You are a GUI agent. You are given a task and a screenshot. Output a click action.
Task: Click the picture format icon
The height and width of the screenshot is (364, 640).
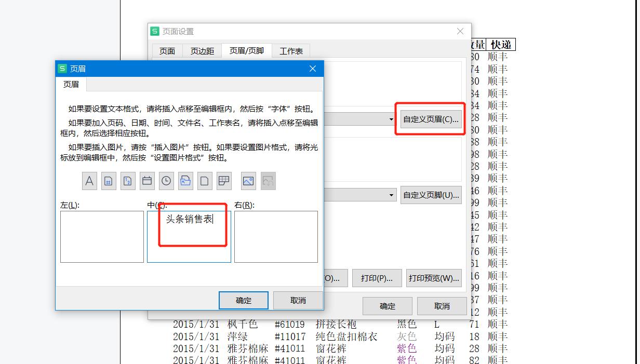tap(267, 181)
